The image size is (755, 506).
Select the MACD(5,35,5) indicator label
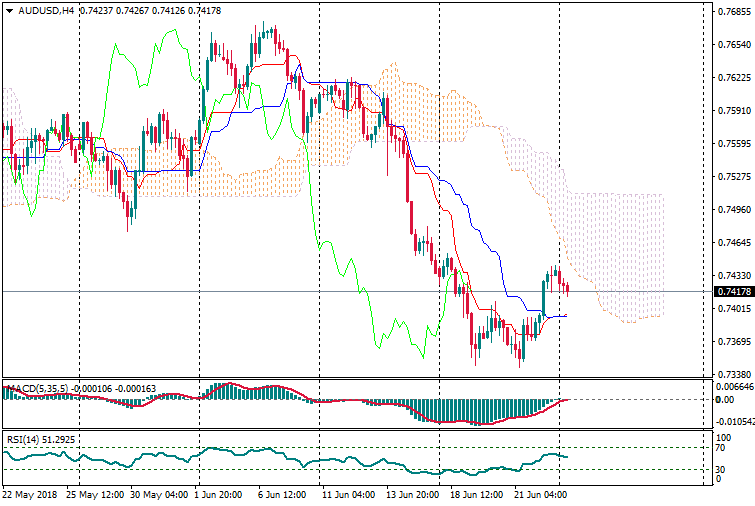click(36, 388)
